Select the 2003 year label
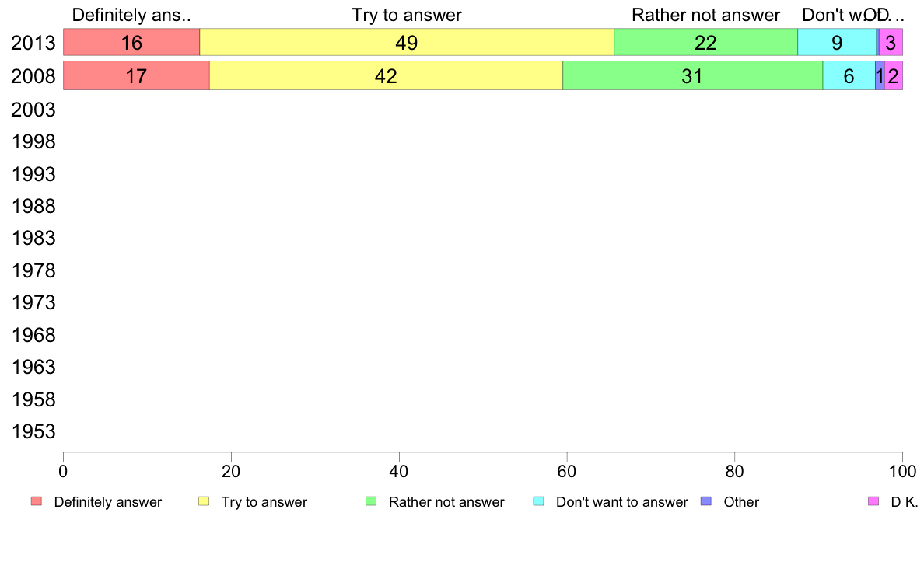 [x=33, y=110]
